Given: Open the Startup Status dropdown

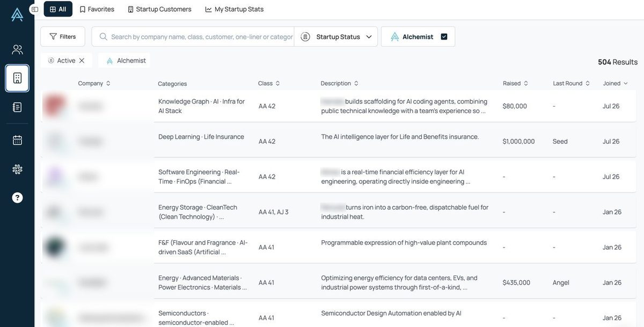Looking at the screenshot, I should coord(336,36).
